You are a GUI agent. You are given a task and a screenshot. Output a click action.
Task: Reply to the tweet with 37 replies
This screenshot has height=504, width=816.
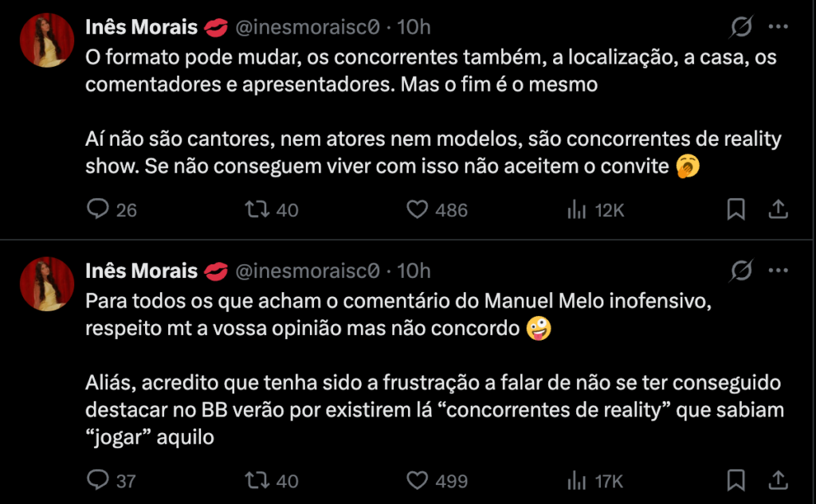pos(97,481)
